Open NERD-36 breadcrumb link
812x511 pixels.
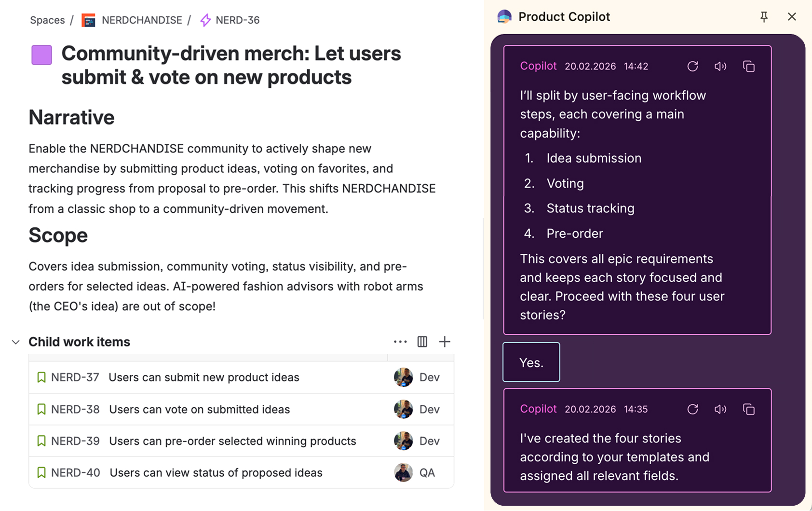[x=237, y=20]
